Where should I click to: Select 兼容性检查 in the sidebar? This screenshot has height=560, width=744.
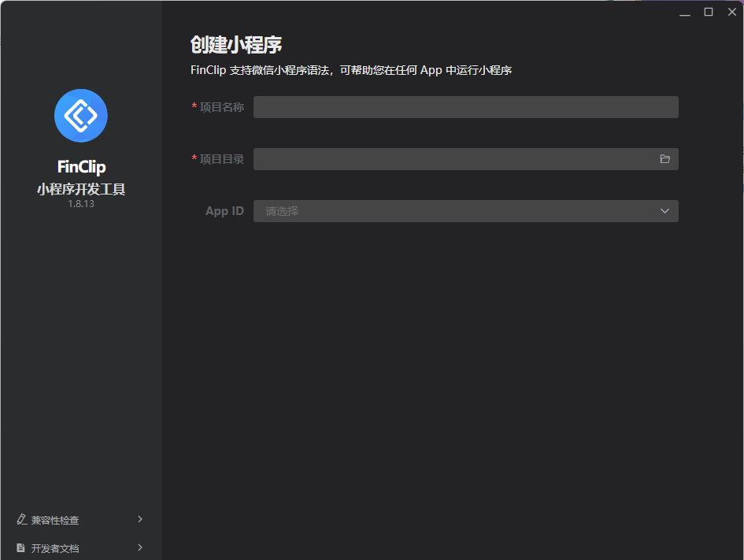[x=55, y=519]
